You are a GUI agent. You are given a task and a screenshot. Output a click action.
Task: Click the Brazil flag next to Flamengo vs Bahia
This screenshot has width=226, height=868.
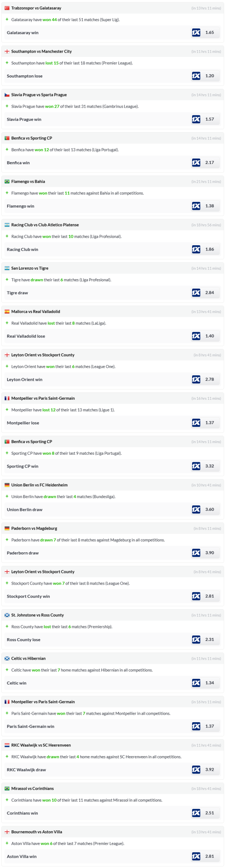point(7,182)
